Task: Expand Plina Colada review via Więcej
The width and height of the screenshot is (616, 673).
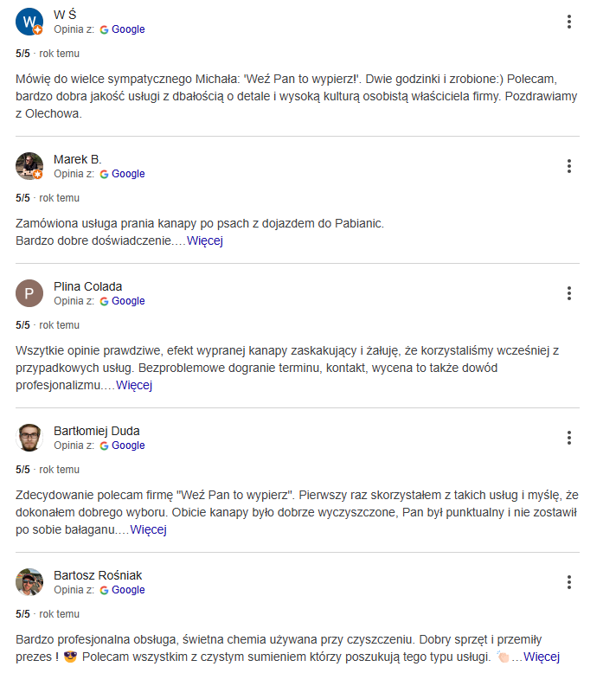Action: 134,385
